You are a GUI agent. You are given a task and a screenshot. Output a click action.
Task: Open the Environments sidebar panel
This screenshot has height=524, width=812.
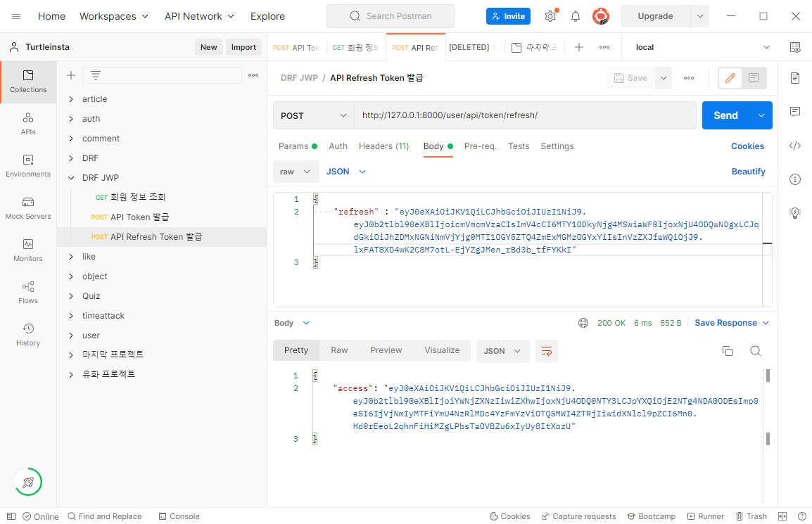pos(28,166)
